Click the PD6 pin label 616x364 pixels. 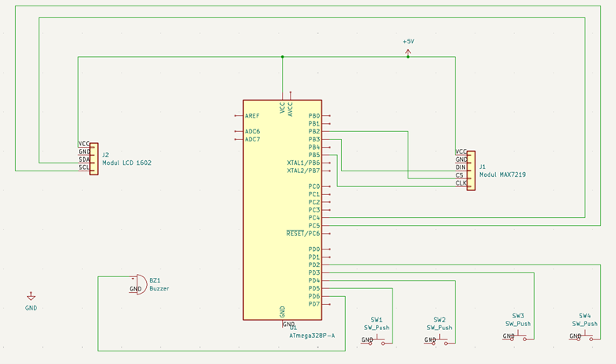tap(314, 296)
